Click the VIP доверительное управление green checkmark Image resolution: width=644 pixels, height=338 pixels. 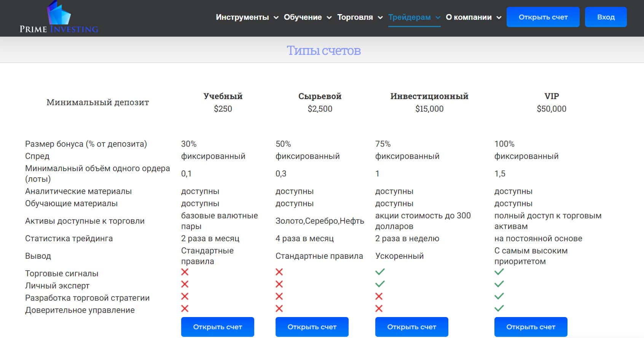[499, 308]
